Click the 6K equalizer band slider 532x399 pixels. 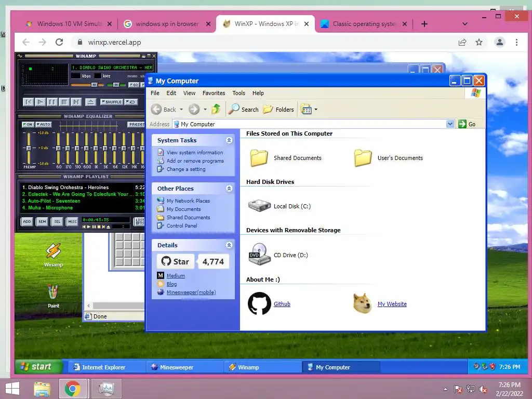tap(114, 148)
